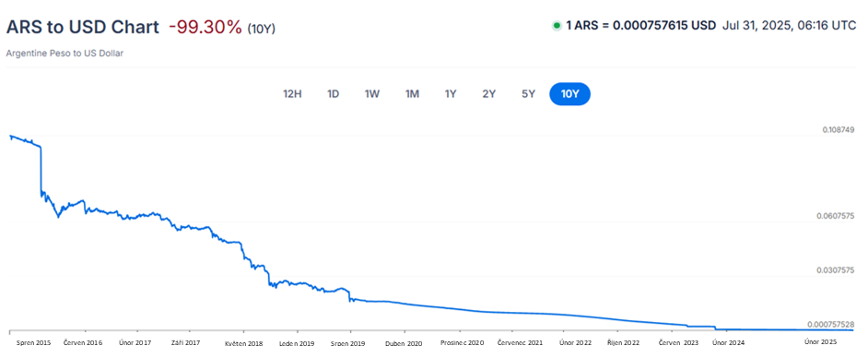Click the -99.30% change value
The image size is (868, 346).
click(205, 27)
